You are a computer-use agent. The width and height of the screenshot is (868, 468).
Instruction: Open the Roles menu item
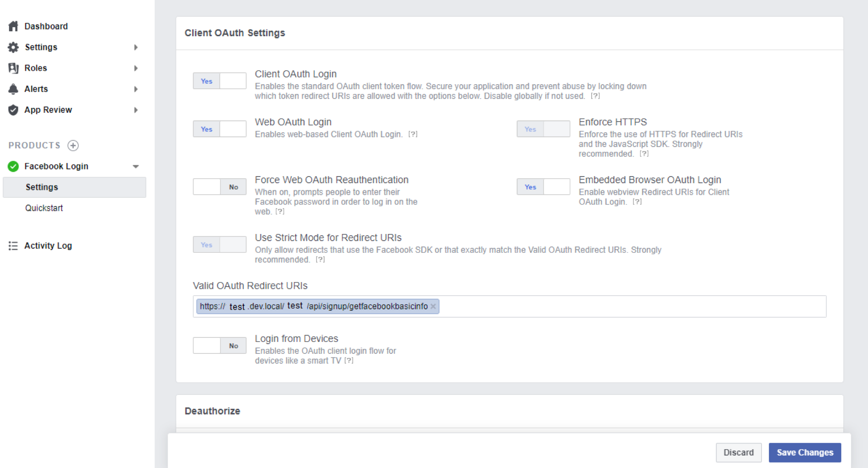[x=36, y=68]
